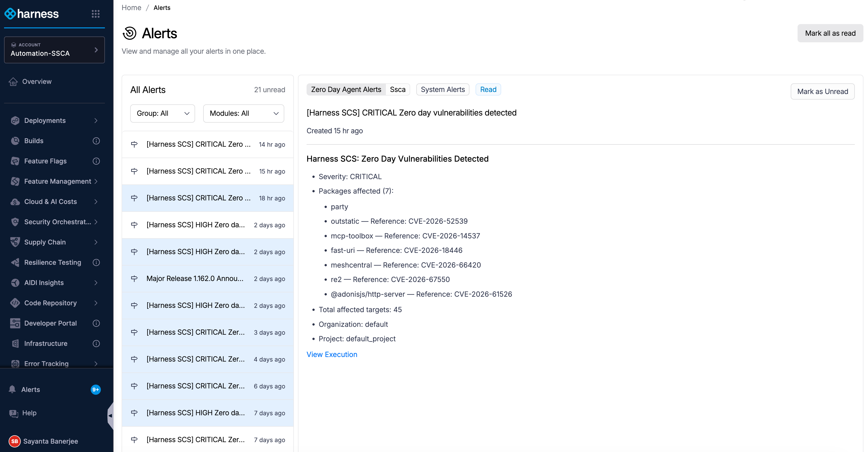Click the Help chat icon
The width and height of the screenshot is (868, 452).
tap(13, 413)
